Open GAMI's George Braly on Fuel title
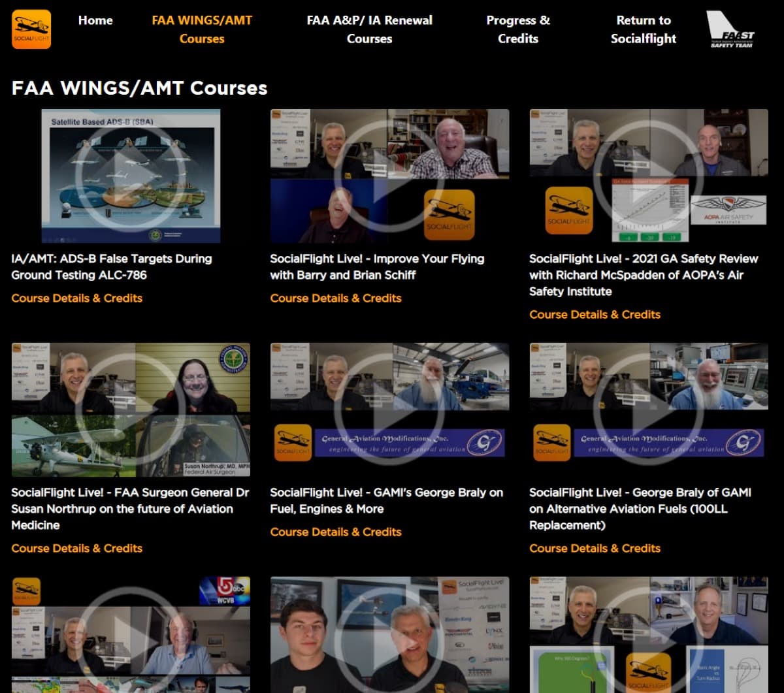Image resolution: width=784 pixels, height=693 pixels. tap(387, 500)
